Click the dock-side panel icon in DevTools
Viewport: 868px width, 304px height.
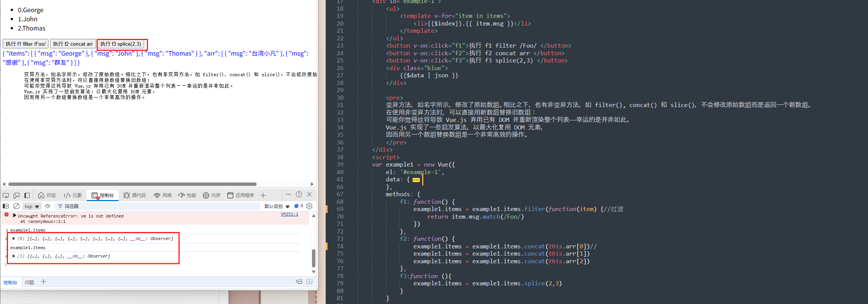point(27,195)
